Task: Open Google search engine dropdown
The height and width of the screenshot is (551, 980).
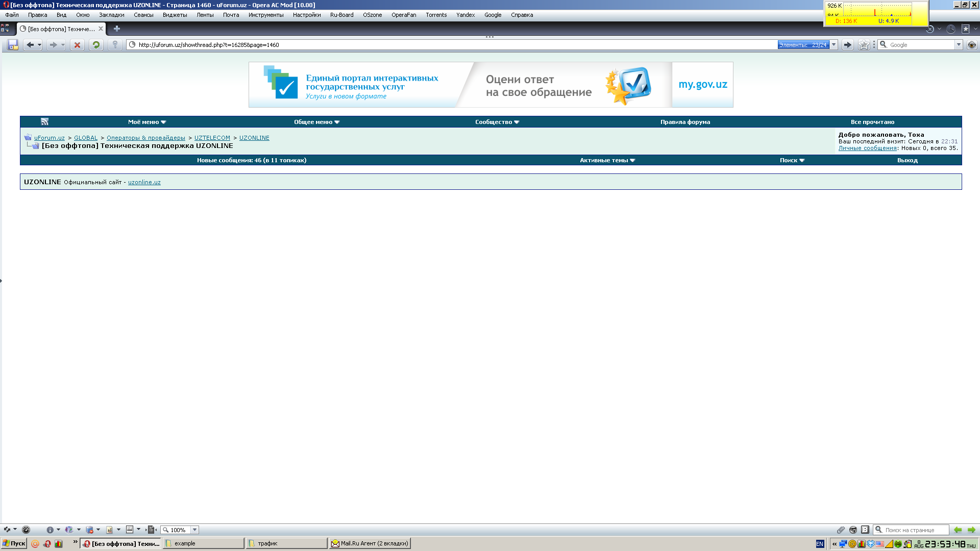Action: pyautogui.click(x=959, y=45)
